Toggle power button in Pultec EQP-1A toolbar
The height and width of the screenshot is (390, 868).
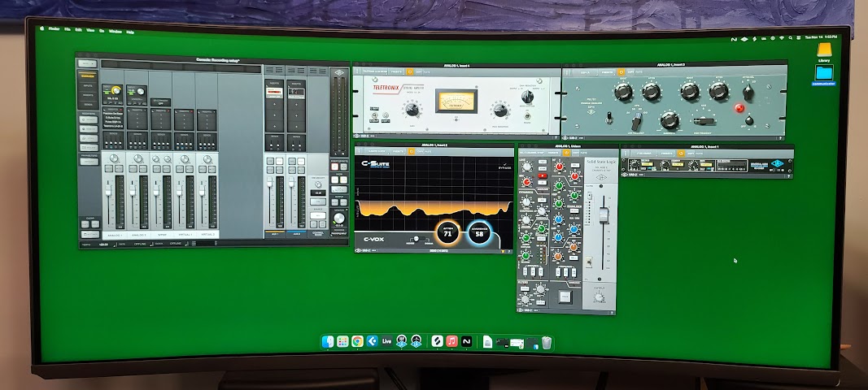pyautogui.click(x=622, y=72)
